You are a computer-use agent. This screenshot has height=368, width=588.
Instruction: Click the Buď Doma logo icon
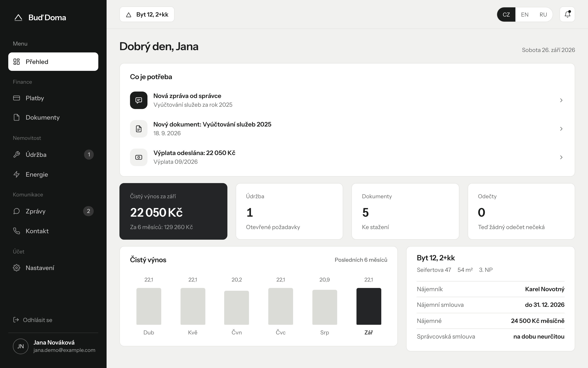point(18,17)
